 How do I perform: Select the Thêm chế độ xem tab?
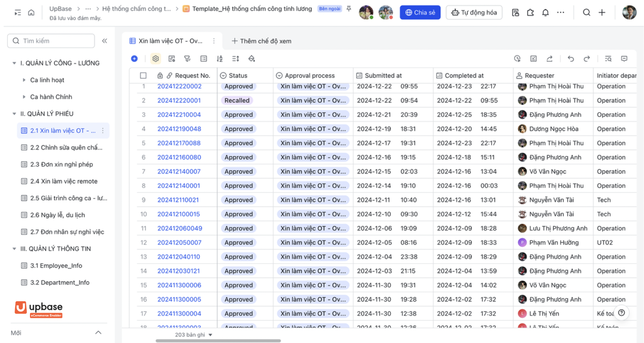click(x=261, y=41)
